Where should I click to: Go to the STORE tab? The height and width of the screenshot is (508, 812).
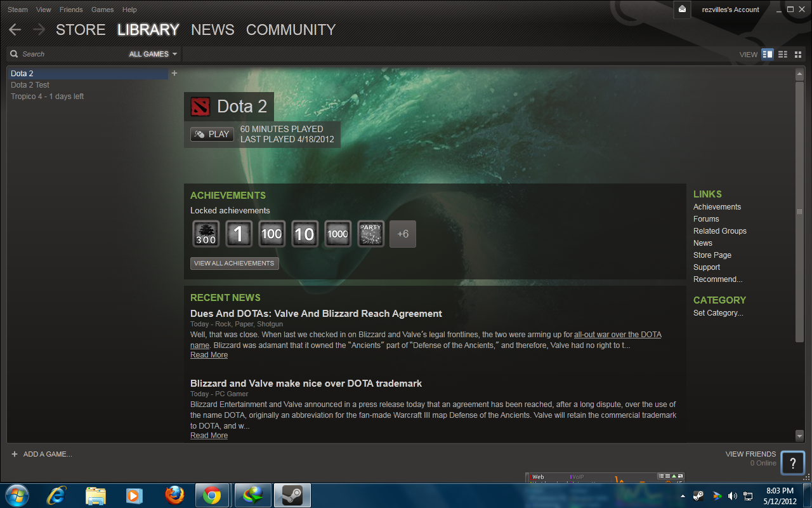click(x=81, y=30)
